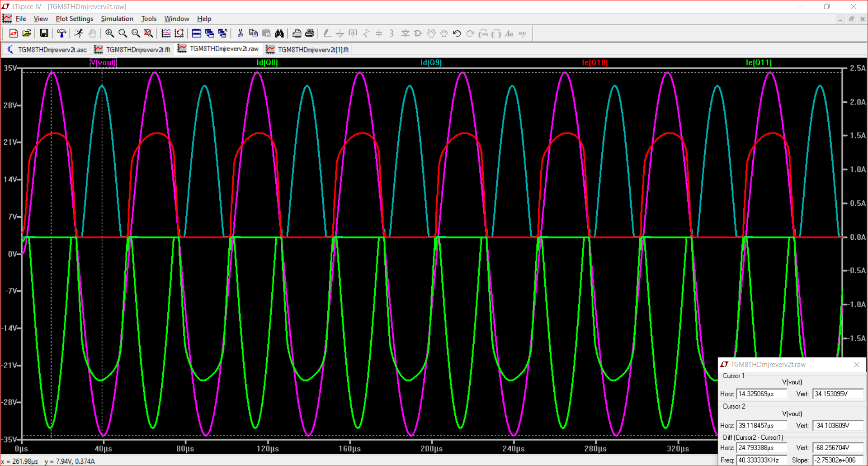Screen dimensions: 868x466
Task: Click Cursor 1 Horz value field
Action: tap(762, 394)
